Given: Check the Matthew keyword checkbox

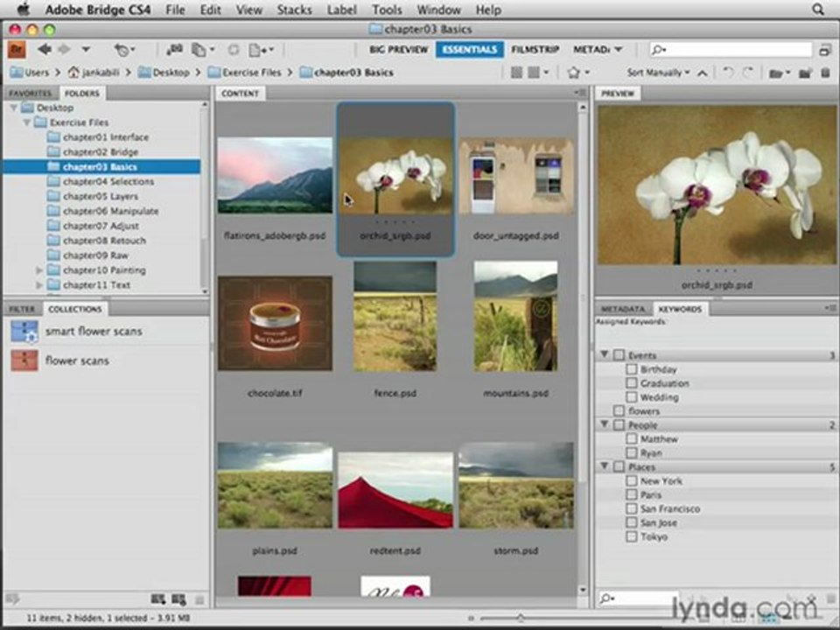Looking at the screenshot, I should pos(632,438).
